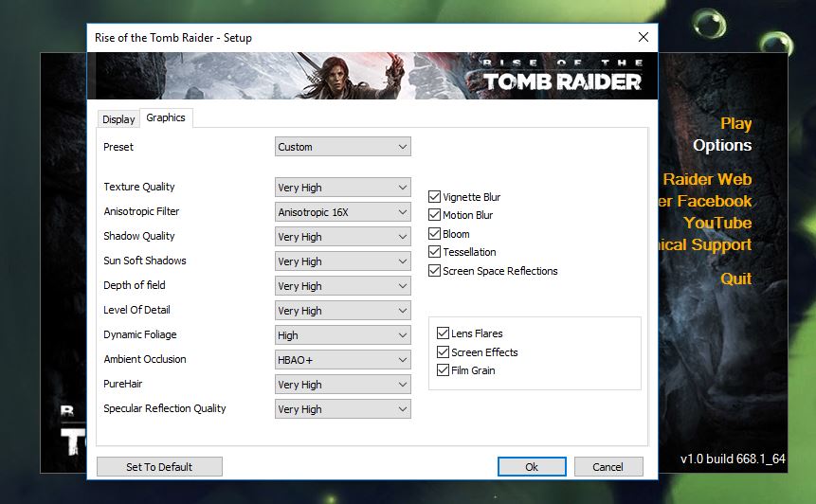
Task: Click the Cancel button
Action: [x=607, y=466]
